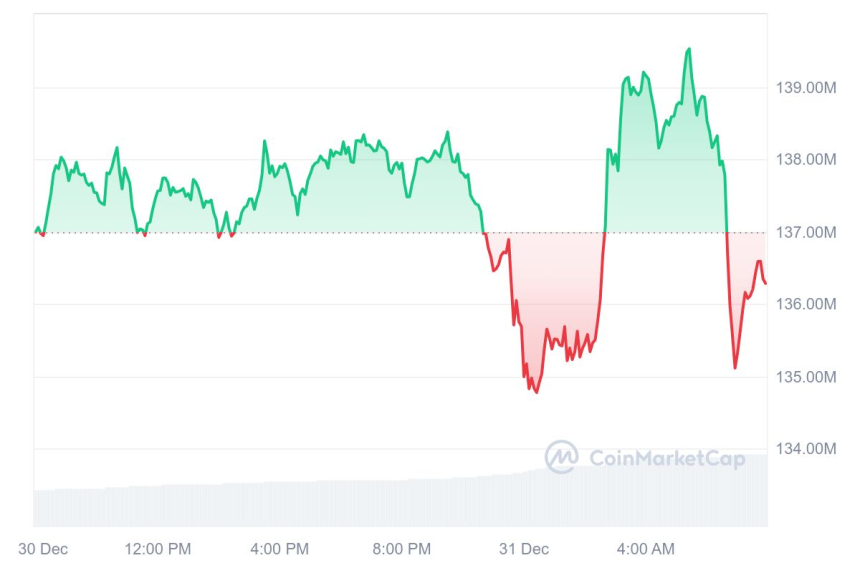The image size is (860, 573).
Task: Click the 139.00M y-axis label
Action: [x=806, y=88]
